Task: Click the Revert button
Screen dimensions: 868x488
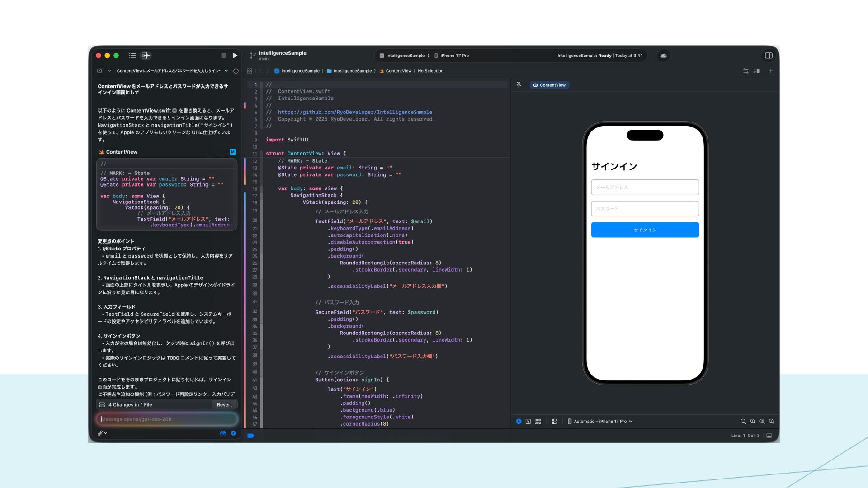Action: [224, 405]
